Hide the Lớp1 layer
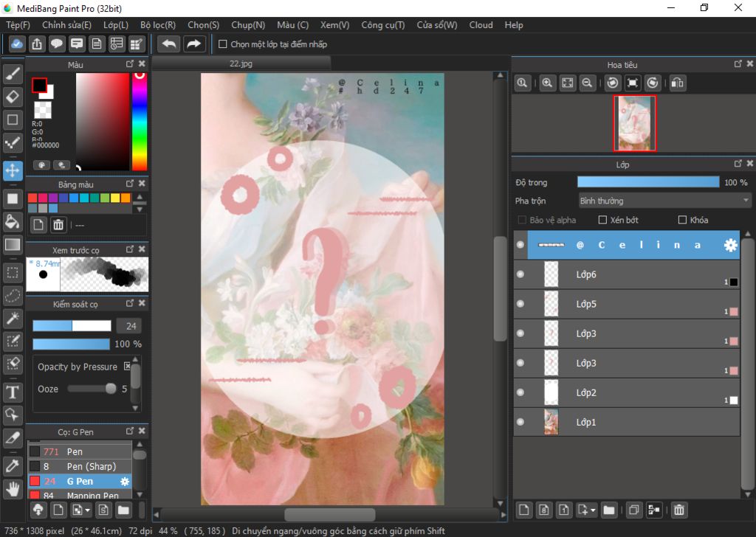 [x=520, y=422]
